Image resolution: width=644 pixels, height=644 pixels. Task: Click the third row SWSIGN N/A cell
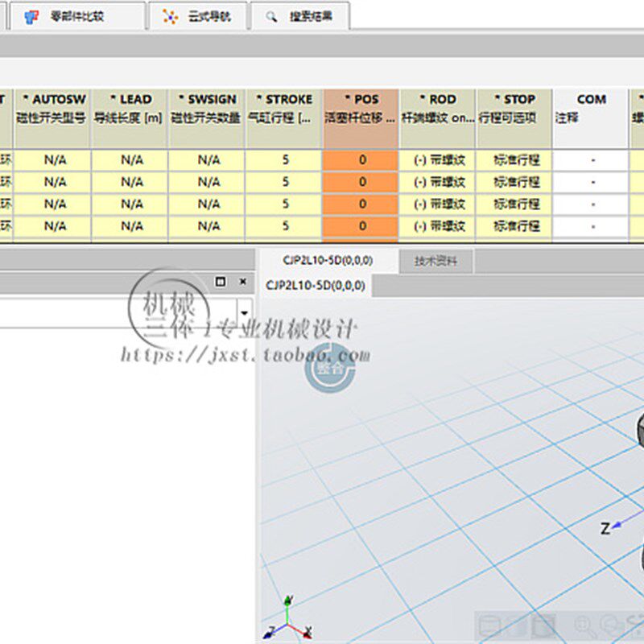pyautogui.click(x=207, y=204)
